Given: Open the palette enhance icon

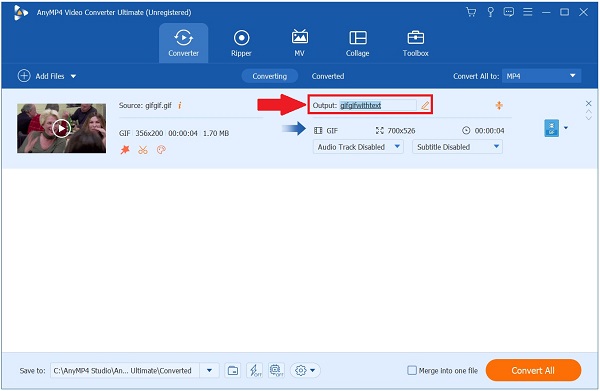Looking at the screenshot, I should click(161, 150).
